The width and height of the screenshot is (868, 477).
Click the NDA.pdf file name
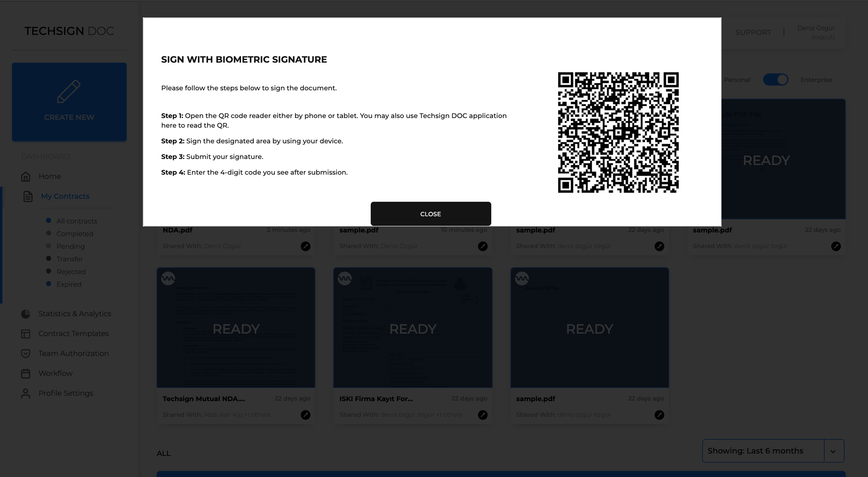coord(177,230)
